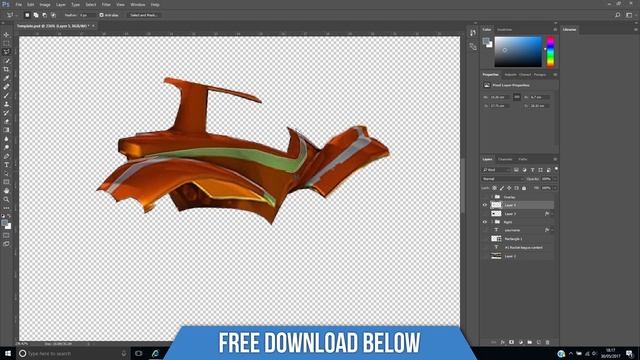Open the File menu
The height and width of the screenshot is (360, 640).
tap(18, 4)
